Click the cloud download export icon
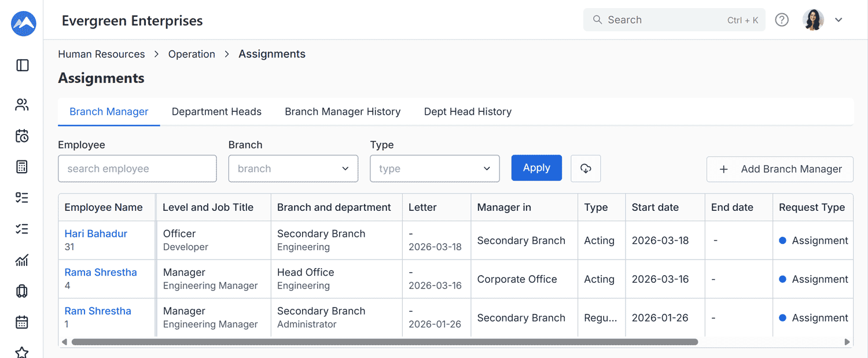 click(x=586, y=169)
